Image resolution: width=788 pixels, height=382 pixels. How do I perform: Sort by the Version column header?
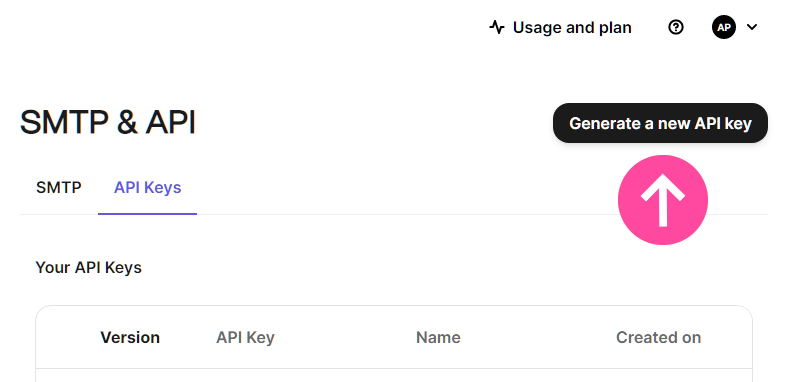[x=130, y=337]
